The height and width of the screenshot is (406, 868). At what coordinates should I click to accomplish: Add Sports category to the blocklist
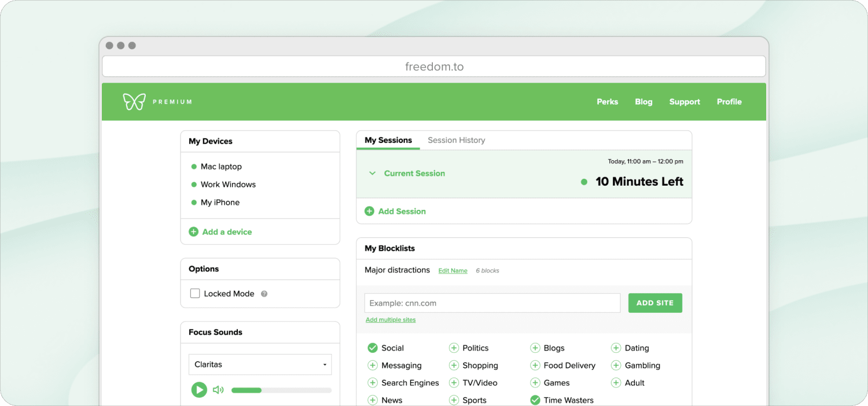[x=454, y=400]
